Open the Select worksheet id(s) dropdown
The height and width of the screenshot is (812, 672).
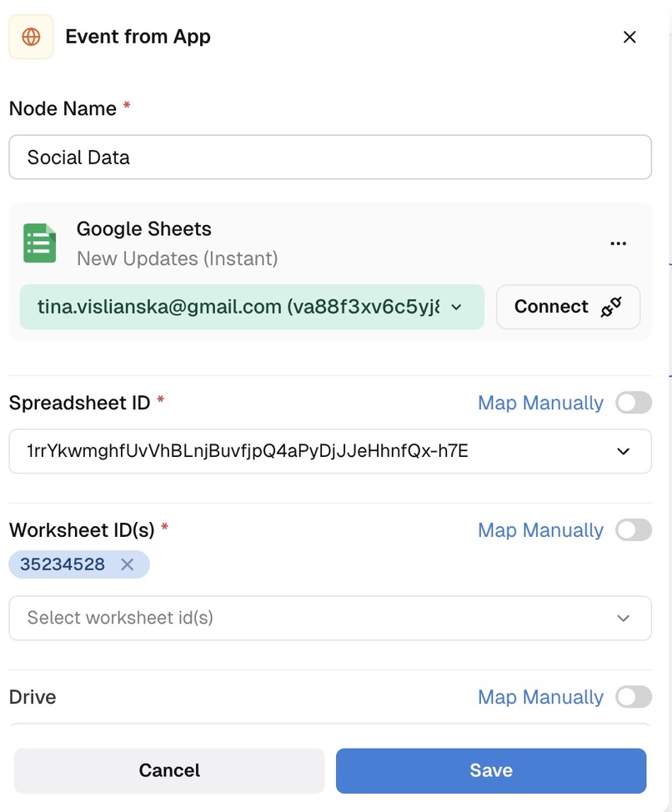pos(330,618)
